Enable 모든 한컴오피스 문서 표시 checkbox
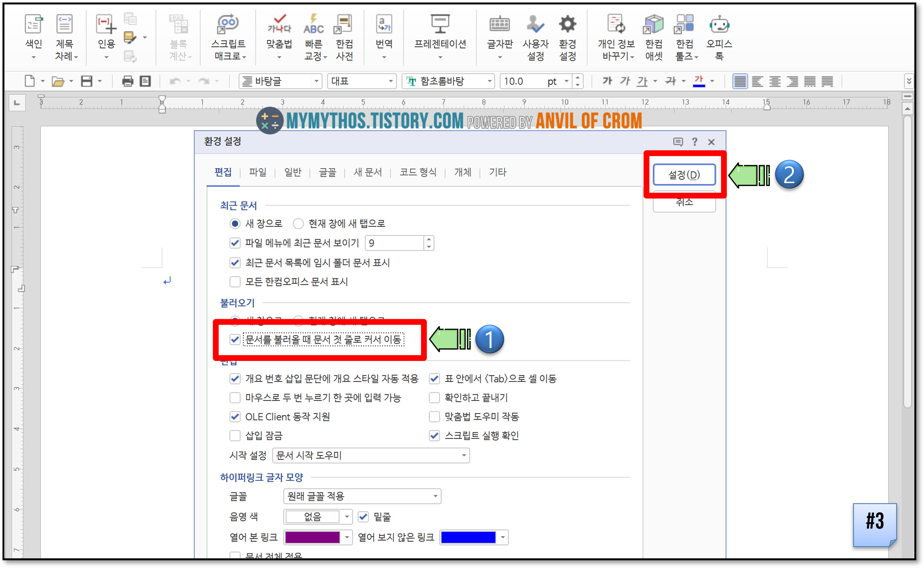924x568 pixels. pyautogui.click(x=235, y=282)
